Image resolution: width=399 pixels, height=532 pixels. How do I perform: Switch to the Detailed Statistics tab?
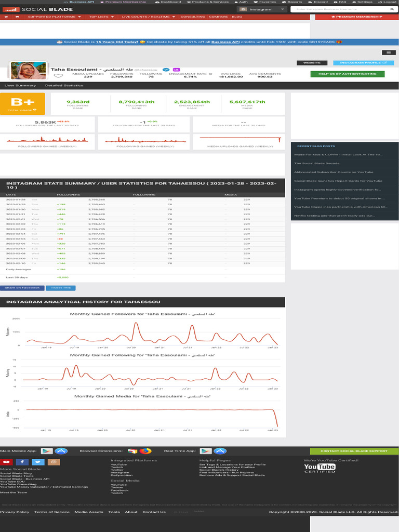point(64,85)
